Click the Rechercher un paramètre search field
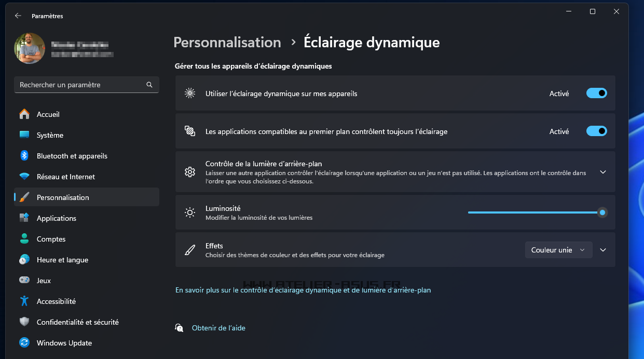Image resolution: width=644 pixels, height=359 pixels. pos(80,85)
